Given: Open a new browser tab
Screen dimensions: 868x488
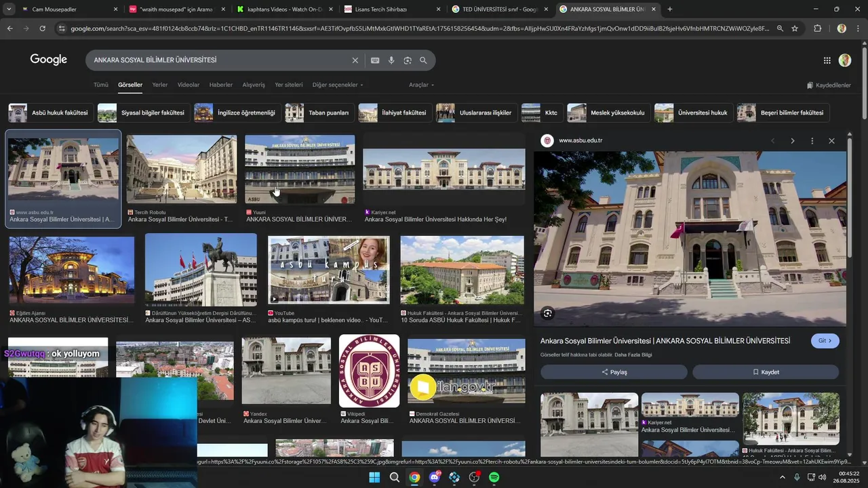Looking at the screenshot, I should click(x=670, y=9).
